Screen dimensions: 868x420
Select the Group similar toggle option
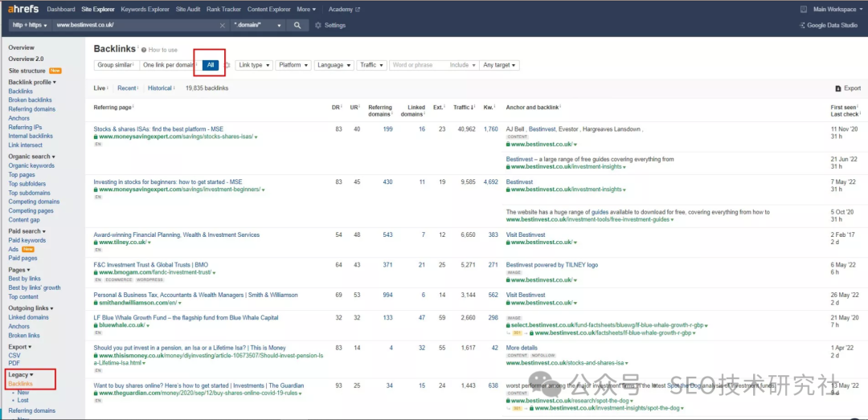(115, 65)
